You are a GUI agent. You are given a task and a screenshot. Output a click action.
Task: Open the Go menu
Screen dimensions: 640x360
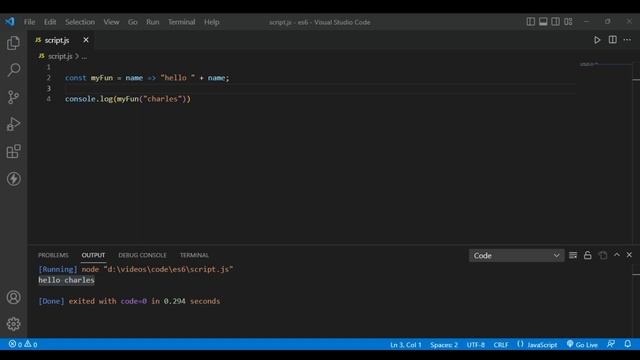(133, 22)
